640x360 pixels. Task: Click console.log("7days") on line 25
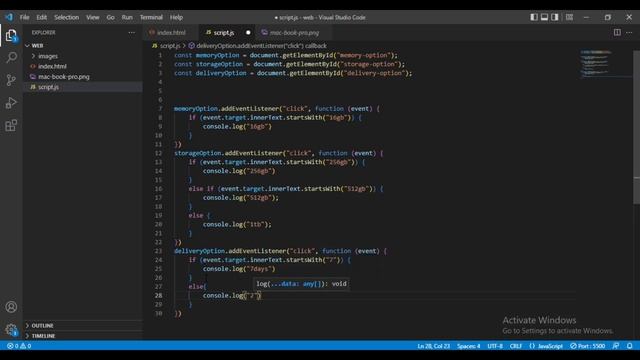click(x=239, y=269)
